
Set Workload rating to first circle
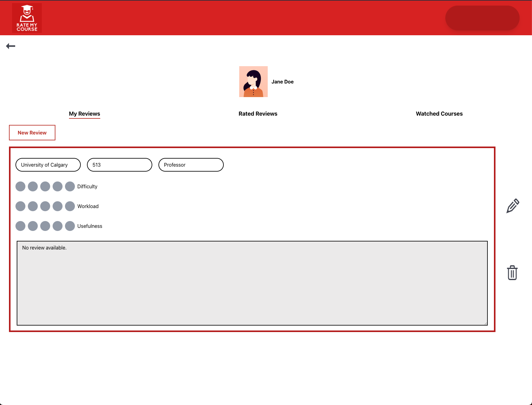point(20,206)
